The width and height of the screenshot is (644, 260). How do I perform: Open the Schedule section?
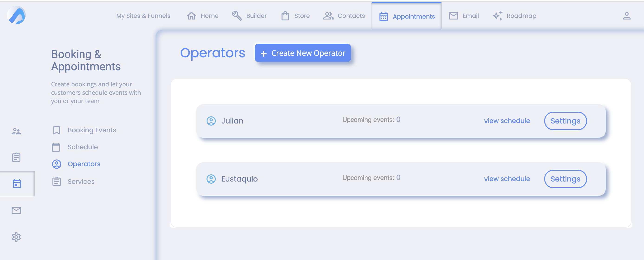[75, 147]
